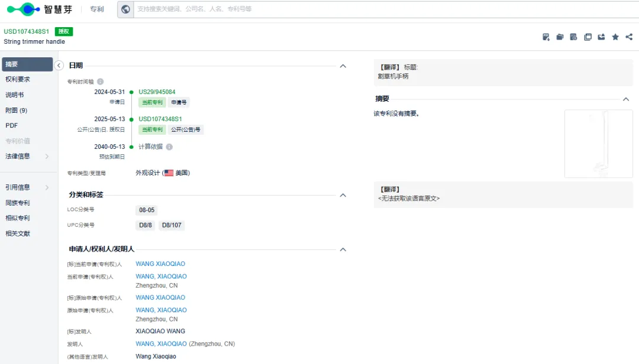Save the patent to a folder via folder icon

(x=560, y=37)
